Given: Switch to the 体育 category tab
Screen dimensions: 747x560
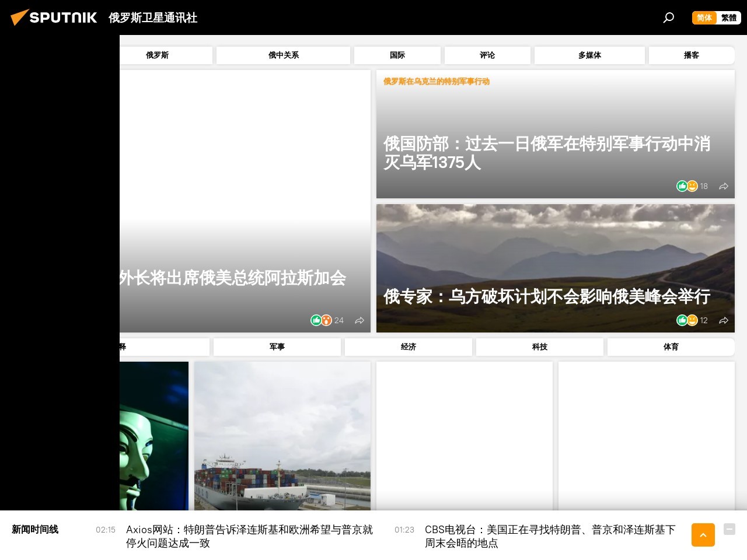Looking at the screenshot, I should point(671,346).
